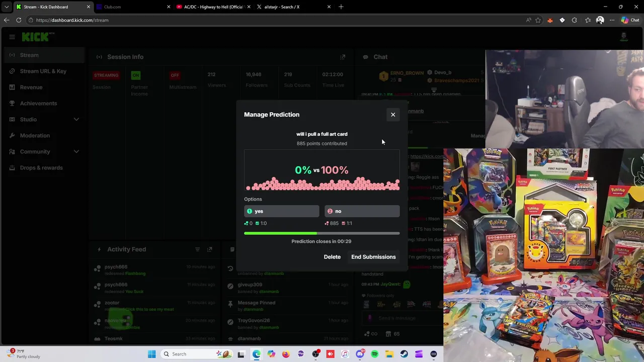Reload the current page
Screen dimensions: 644x362
coord(19,20)
